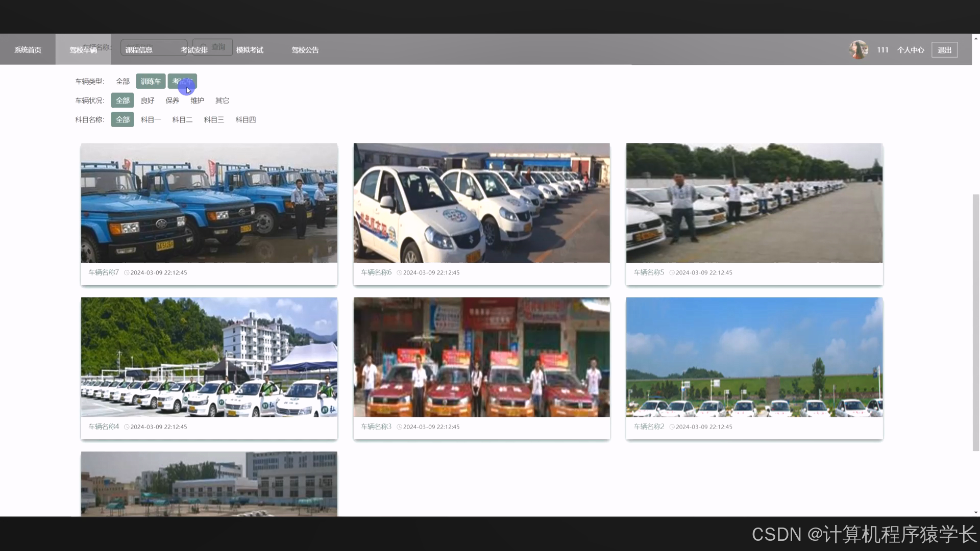Viewport: 980px width, 551px height.
Task: Filter vehicle condition by 良好
Action: pyautogui.click(x=148, y=101)
